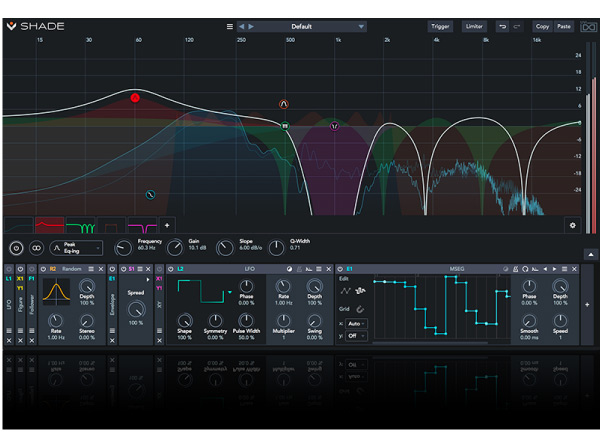Click the Q-Width knob
The image size is (600, 444).
pyautogui.click(x=276, y=248)
